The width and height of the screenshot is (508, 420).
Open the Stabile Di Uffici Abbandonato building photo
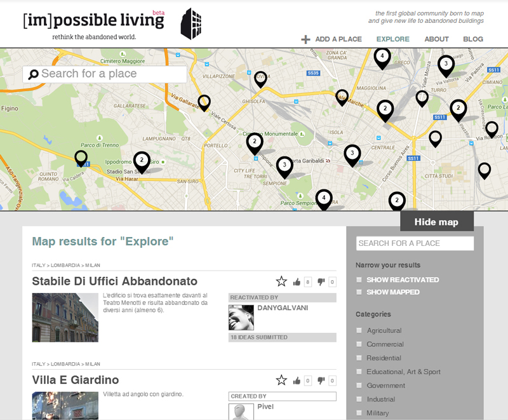coord(65,318)
